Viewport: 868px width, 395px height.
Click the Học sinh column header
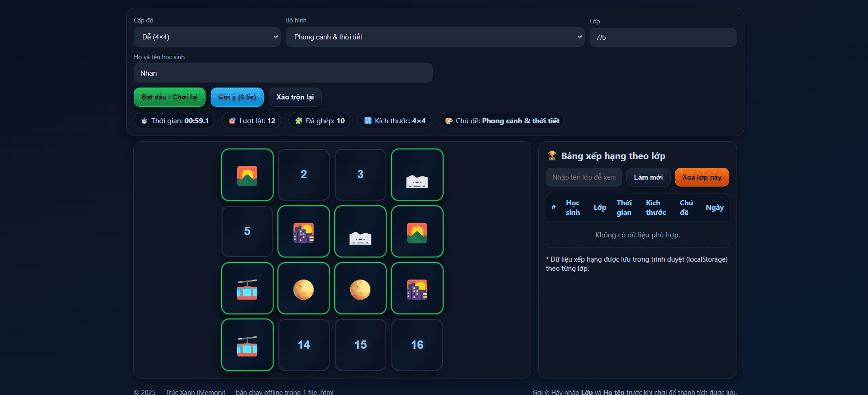pyautogui.click(x=573, y=208)
